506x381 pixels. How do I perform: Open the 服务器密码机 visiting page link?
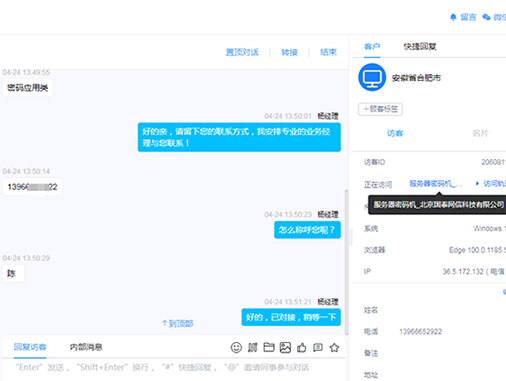click(x=435, y=183)
